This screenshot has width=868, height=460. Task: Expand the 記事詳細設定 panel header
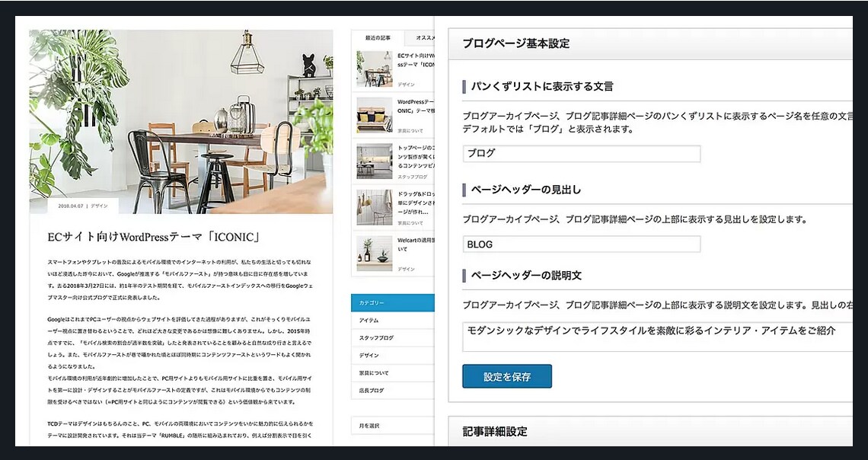pos(650,431)
